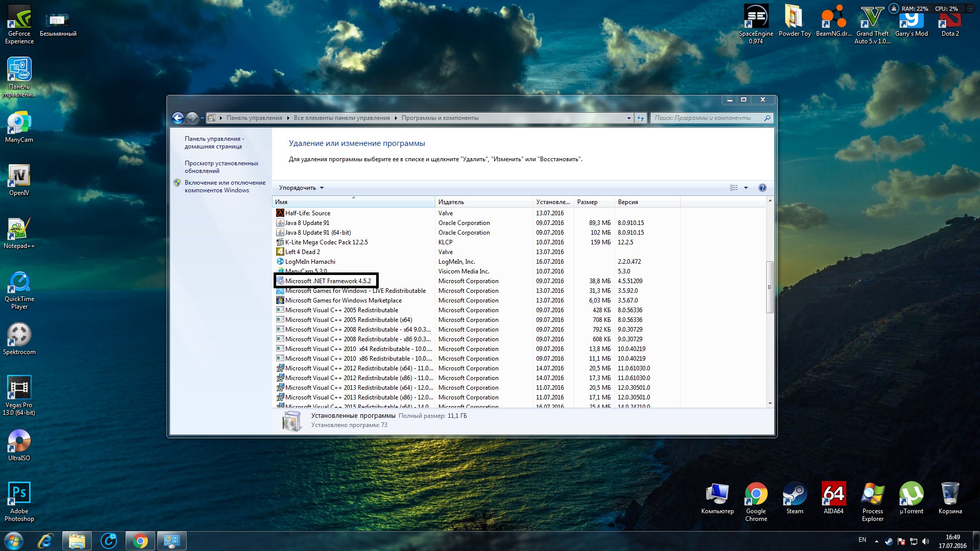
Task: Open the Безымянный desktop icon
Action: [x=58, y=24]
